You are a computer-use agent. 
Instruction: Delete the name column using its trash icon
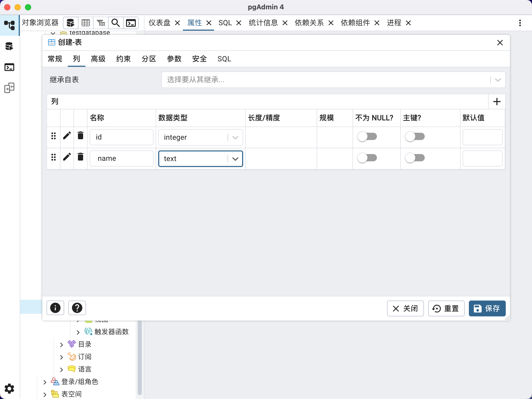[x=80, y=157]
